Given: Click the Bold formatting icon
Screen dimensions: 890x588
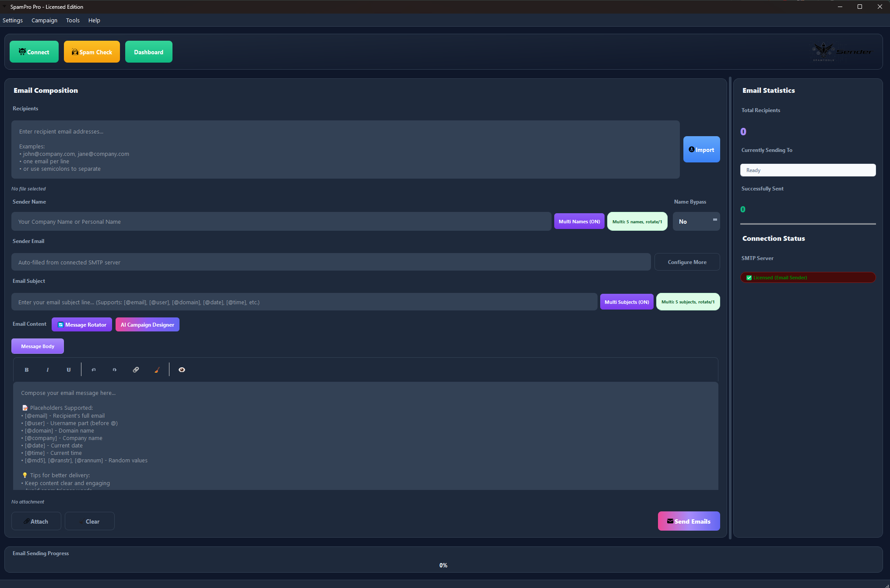Looking at the screenshot, I should (x=27, y=370).
